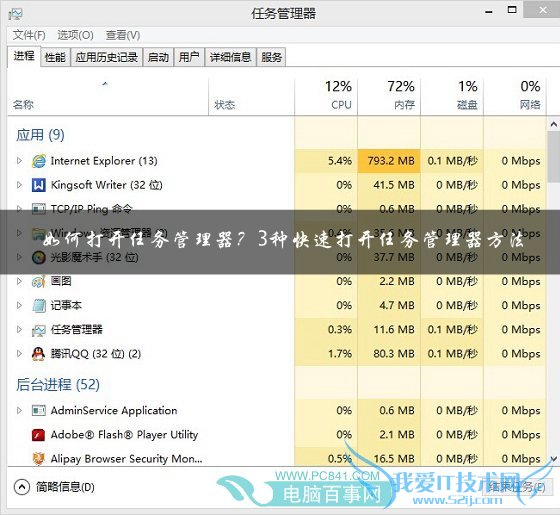
Task: Click the AdminService Application icon
Action: [39, 411]
